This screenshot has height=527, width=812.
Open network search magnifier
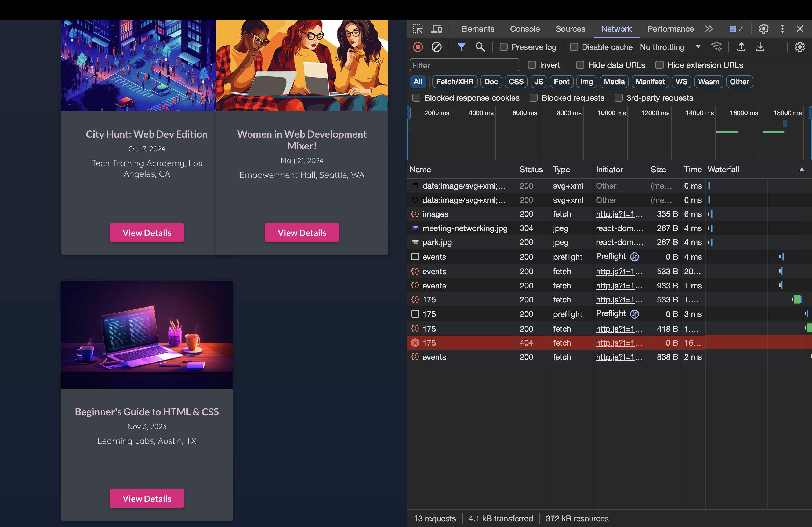pos(480,47)
